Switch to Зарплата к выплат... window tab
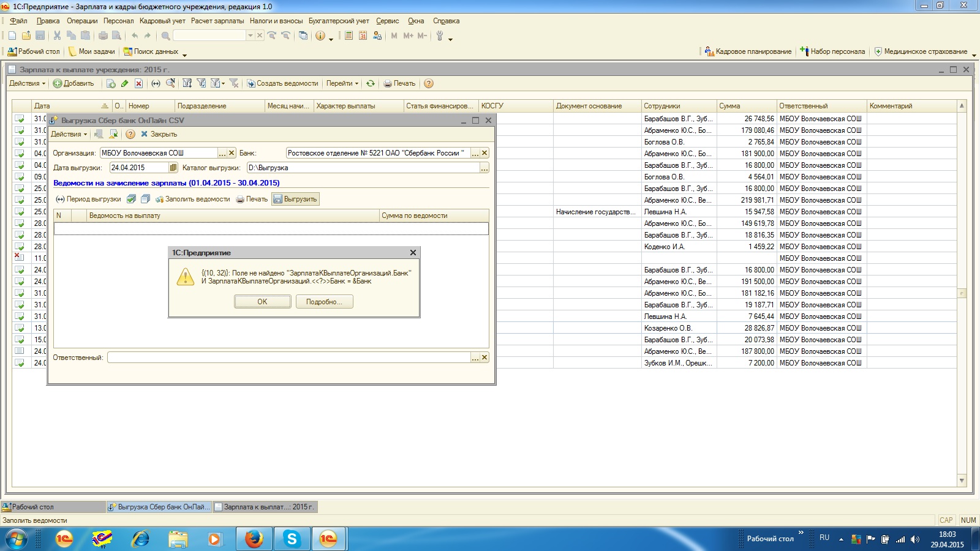The image size is (980, 551). coord(264,507)
